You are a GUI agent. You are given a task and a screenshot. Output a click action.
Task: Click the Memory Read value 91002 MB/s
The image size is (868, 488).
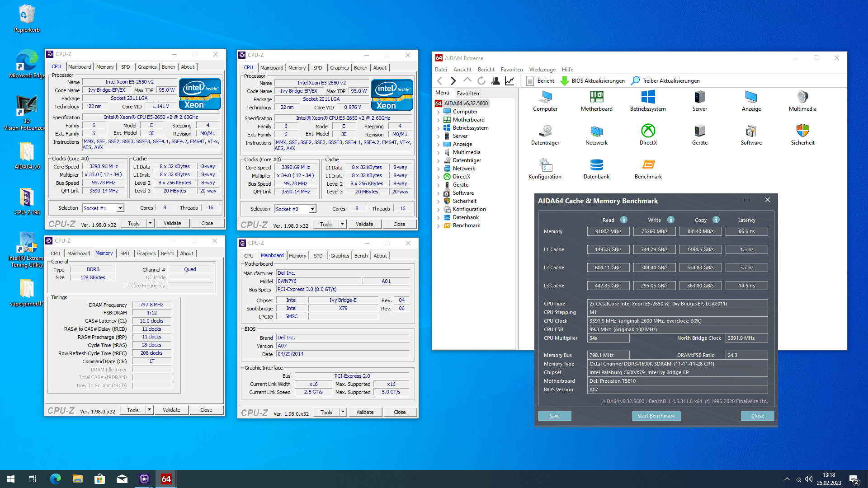click(x=608, y=231)
